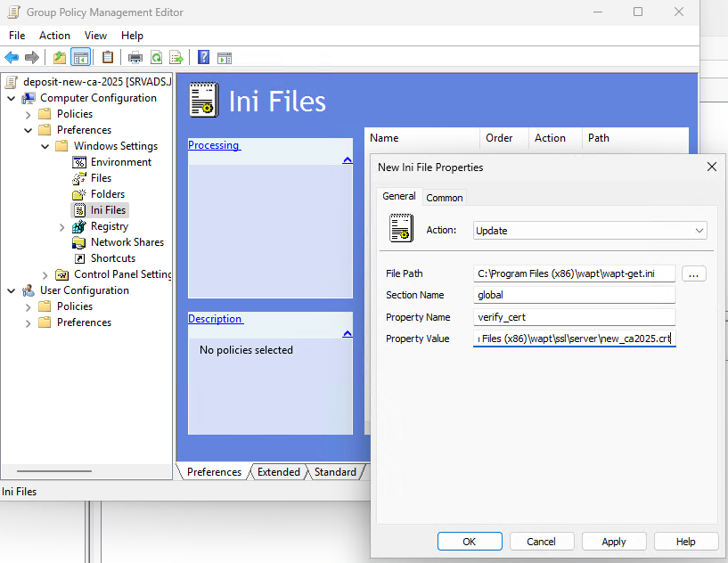This screenshot has width=728, height=563.
Task: Click the Back arrow in the toolbar
Action: click(x=12, y=58)
